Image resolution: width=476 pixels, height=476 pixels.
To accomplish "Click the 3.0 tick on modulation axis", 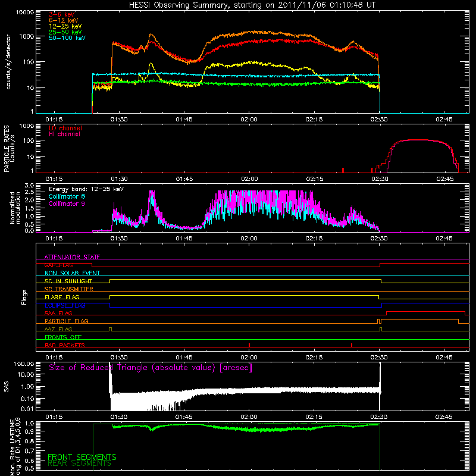I will tap(29, 186).
